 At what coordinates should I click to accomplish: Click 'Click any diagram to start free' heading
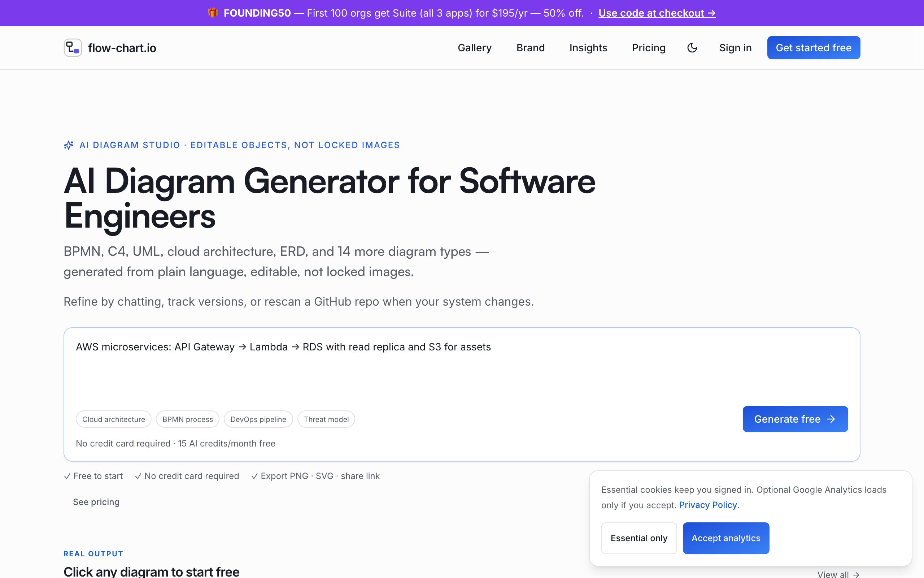pos(151,571)
